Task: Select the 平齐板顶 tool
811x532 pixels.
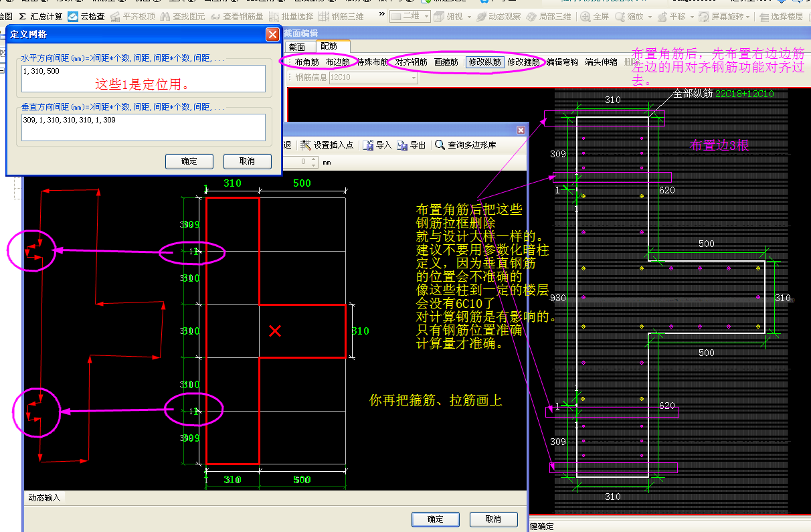Action: coord(132,16)
